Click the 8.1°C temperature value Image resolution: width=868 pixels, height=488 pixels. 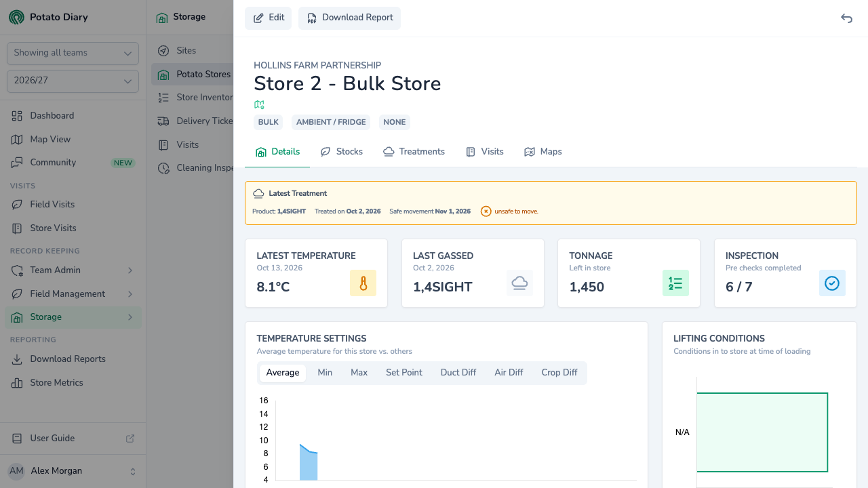click(273, 287)
